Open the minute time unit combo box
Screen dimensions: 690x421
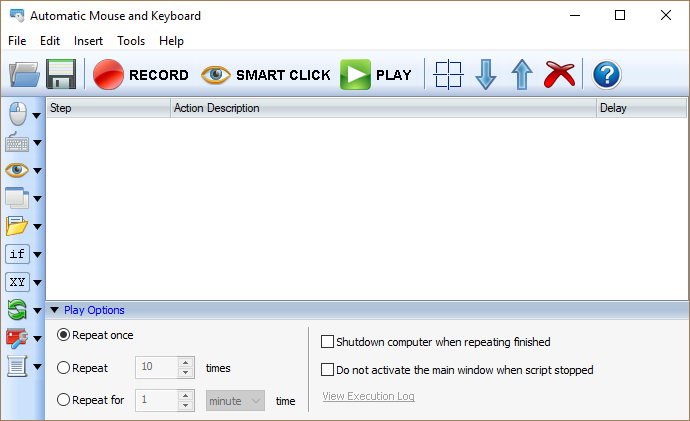(x=235, y=401)
